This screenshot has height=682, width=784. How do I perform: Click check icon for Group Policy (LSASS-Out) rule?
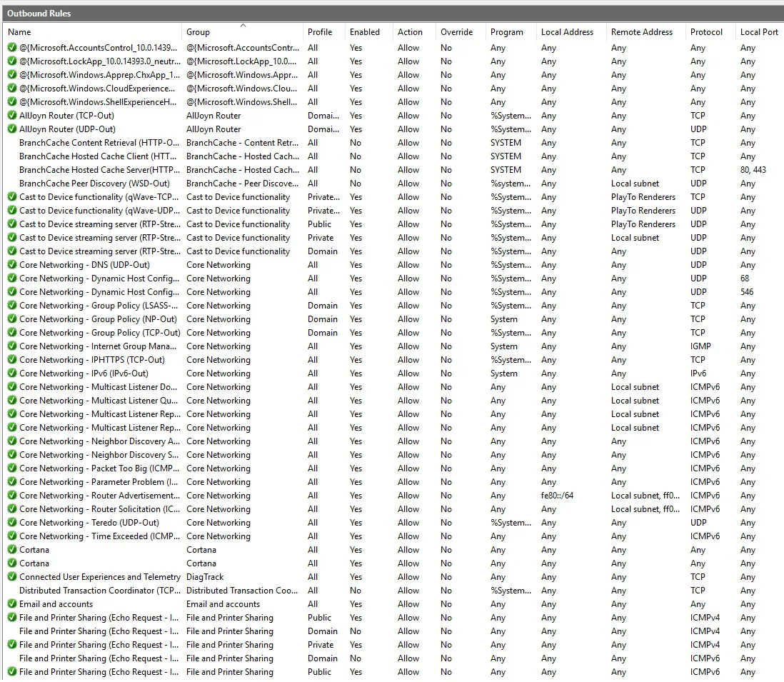(x=12, y=306)
